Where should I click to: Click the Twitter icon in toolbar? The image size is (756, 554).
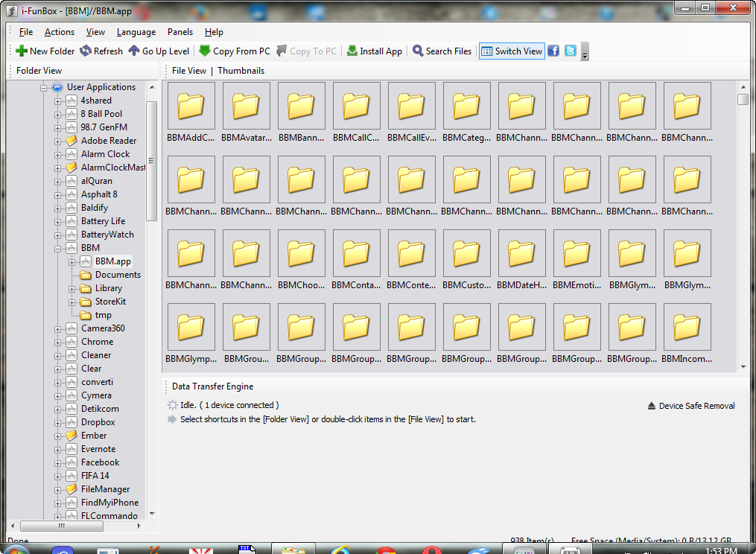pos(571,51)
